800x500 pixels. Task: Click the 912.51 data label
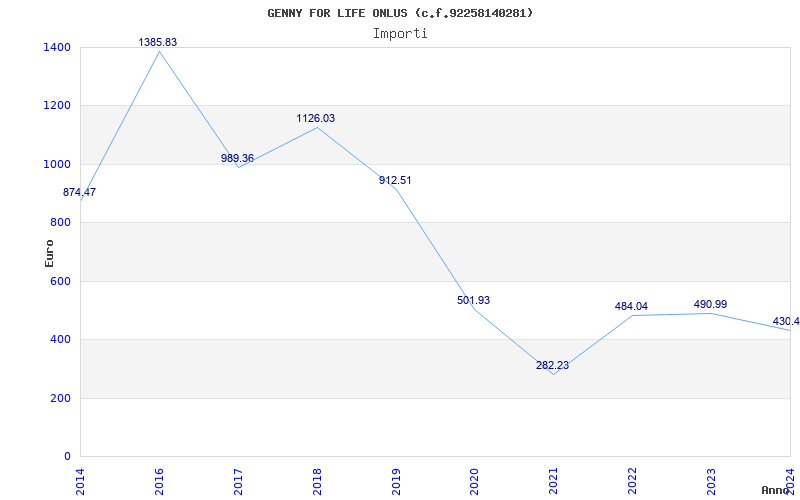pos(395,180)
